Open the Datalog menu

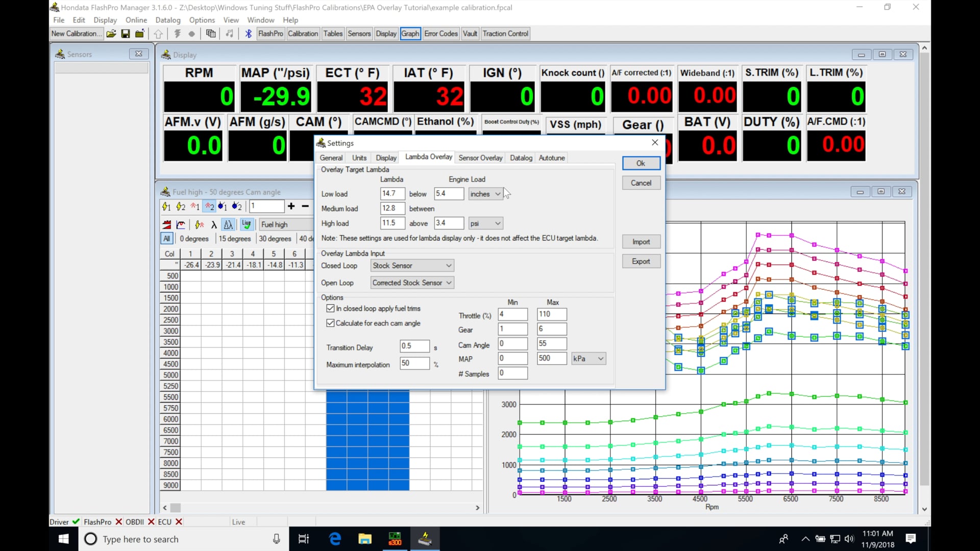point(167,20)
